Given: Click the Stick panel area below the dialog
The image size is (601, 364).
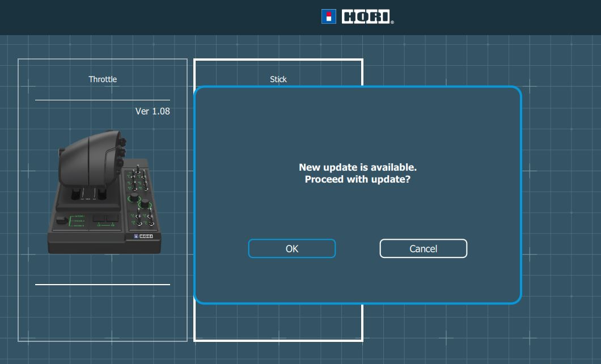Looking at the screenshot, I should point(278,323).
